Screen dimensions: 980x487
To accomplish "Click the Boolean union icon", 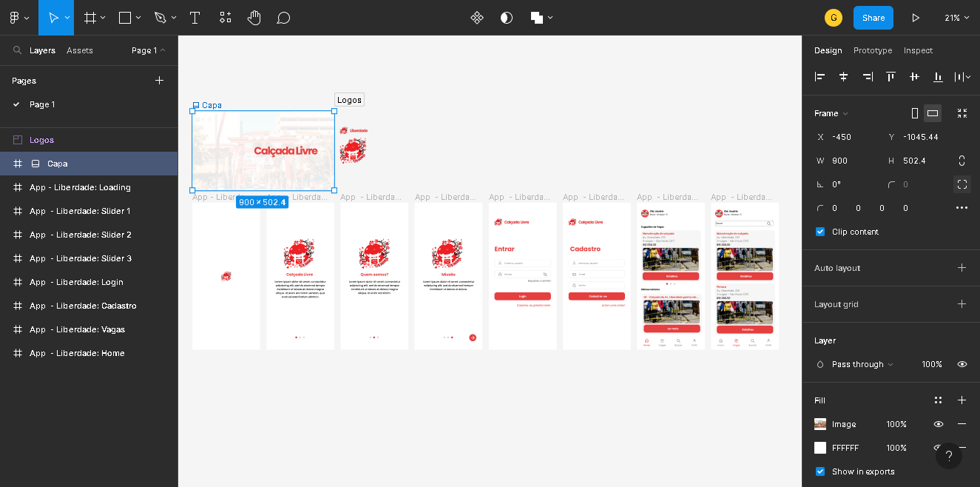I will coord(537,18).
